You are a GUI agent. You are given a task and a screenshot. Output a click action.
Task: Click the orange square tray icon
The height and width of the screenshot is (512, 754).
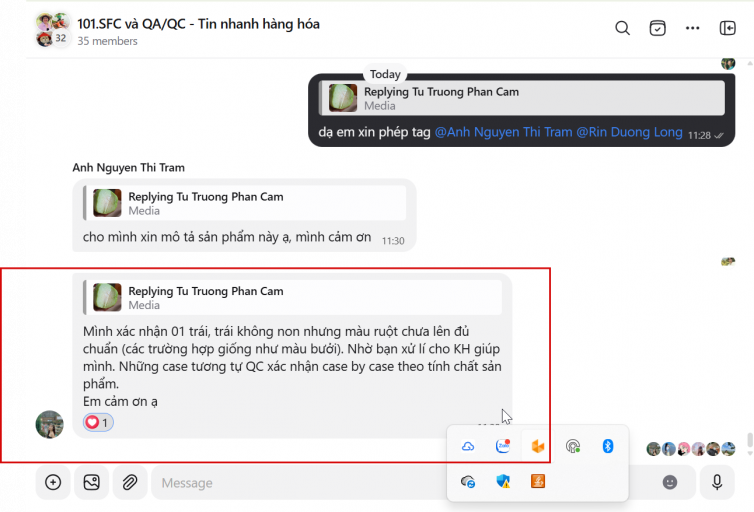(x=538, y=481)
